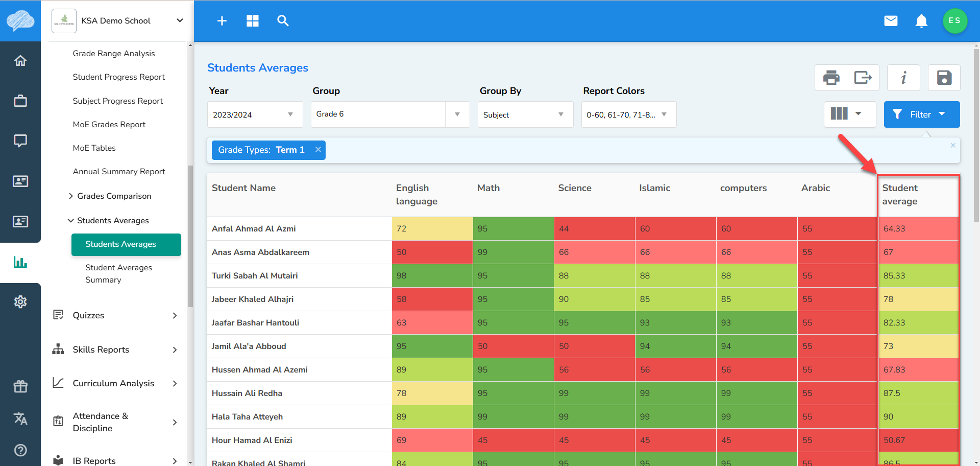Viewport: 980px width, 466px height.
Task: Click the Student average column header
Action: click(900, 195)
